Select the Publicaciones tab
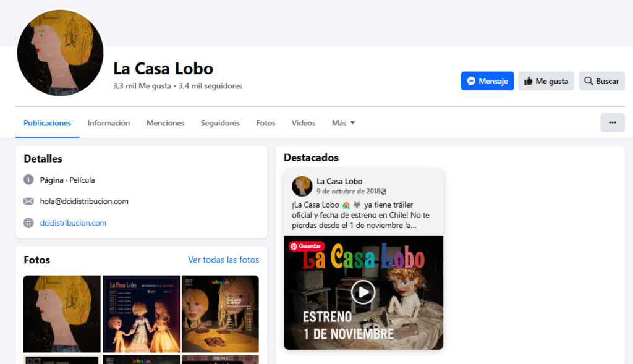 47,123
